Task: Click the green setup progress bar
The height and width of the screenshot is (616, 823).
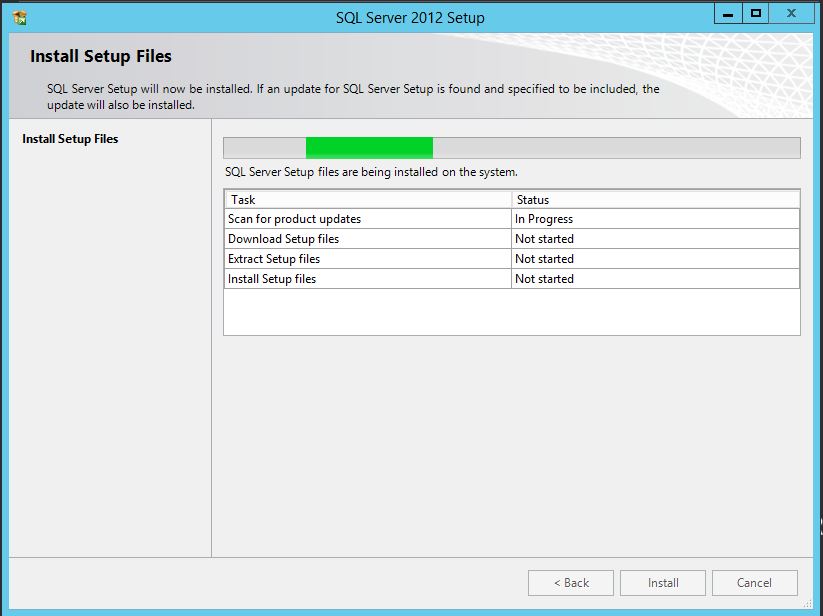Action: click(x=369, y=148)
